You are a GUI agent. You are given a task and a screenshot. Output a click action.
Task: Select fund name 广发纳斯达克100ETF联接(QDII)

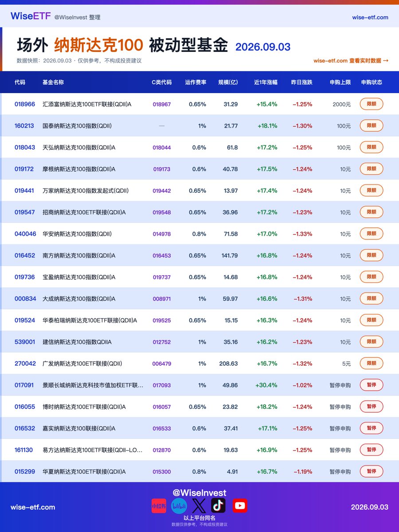[x=82, y=364]
